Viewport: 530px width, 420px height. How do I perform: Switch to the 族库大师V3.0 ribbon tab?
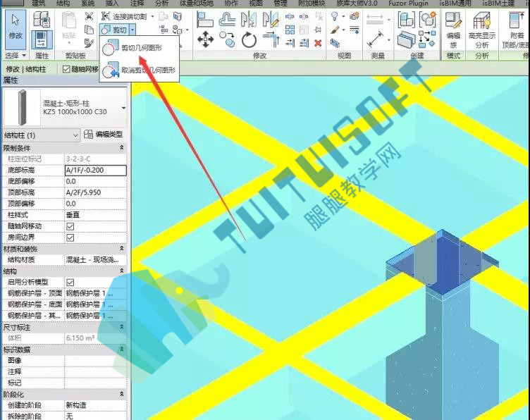pyautogui.click(x=357, y=4)
